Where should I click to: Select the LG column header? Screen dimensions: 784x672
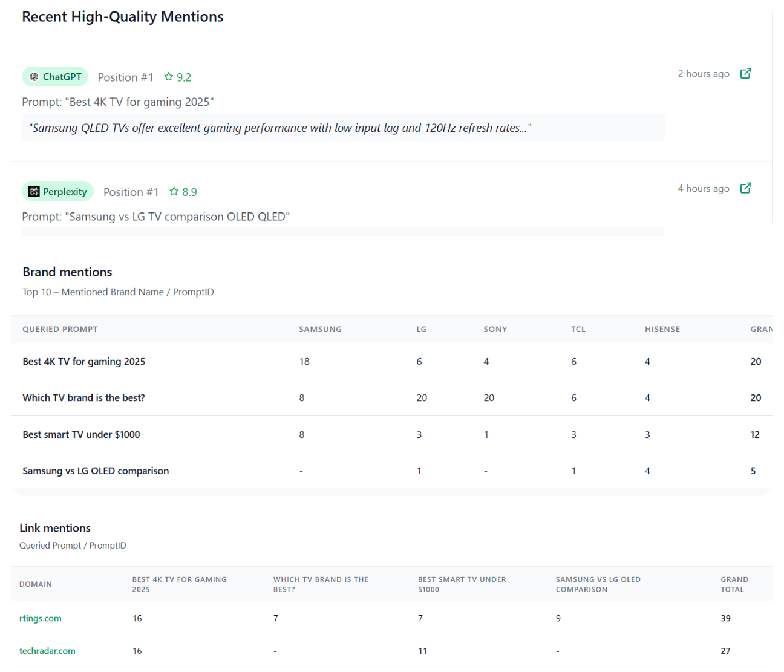click(422, 329)
